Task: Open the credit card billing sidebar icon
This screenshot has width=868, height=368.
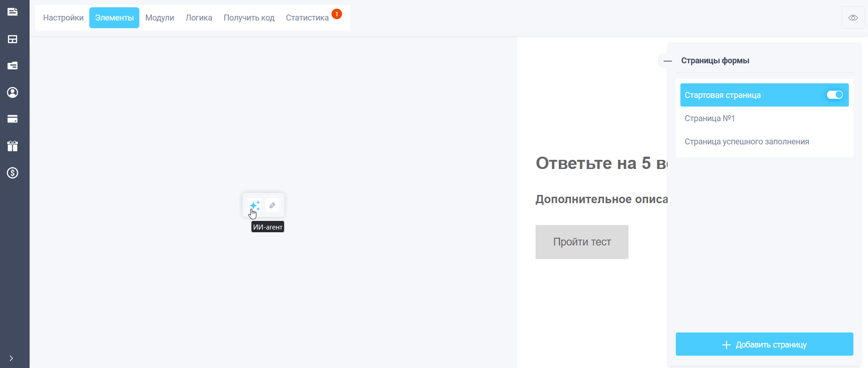Action: tap(13, 119)
